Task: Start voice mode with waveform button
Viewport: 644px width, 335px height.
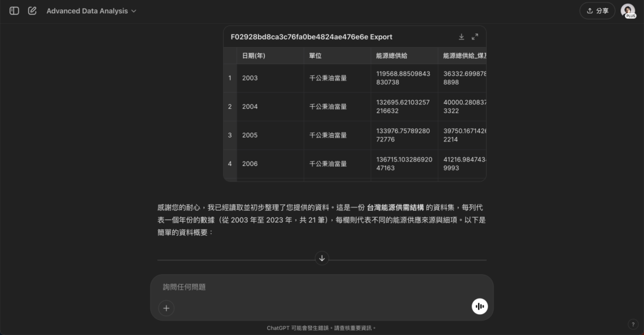Action: (x=479, y=307)
